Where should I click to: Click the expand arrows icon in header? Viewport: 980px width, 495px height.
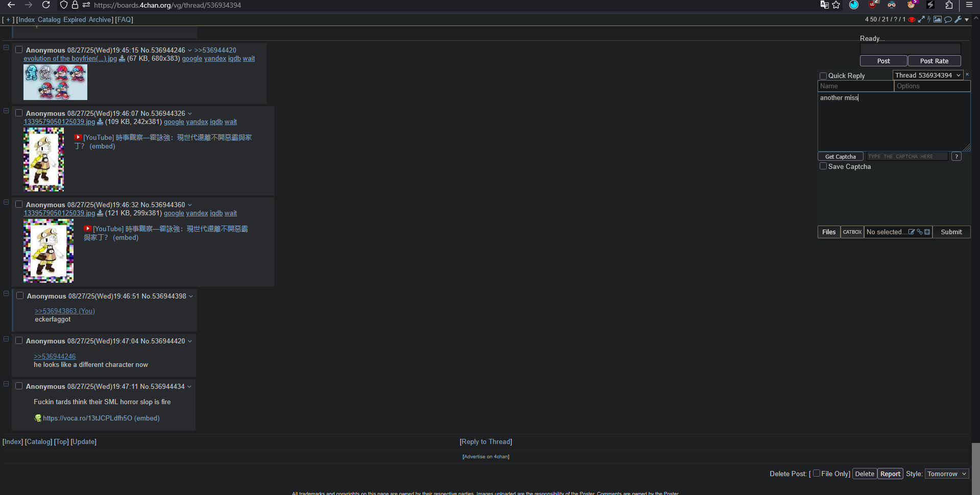(921, 19)
